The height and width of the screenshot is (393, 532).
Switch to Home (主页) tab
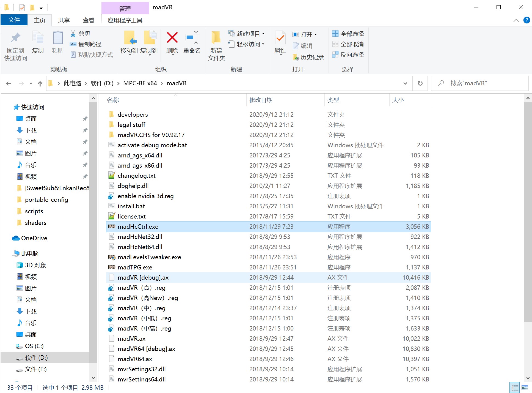pos(39,20)
